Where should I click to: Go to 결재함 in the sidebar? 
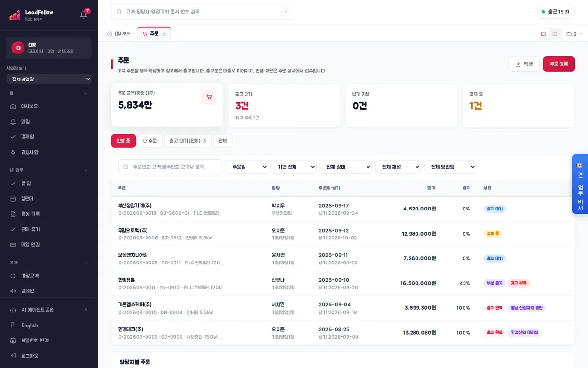point(49,136)
